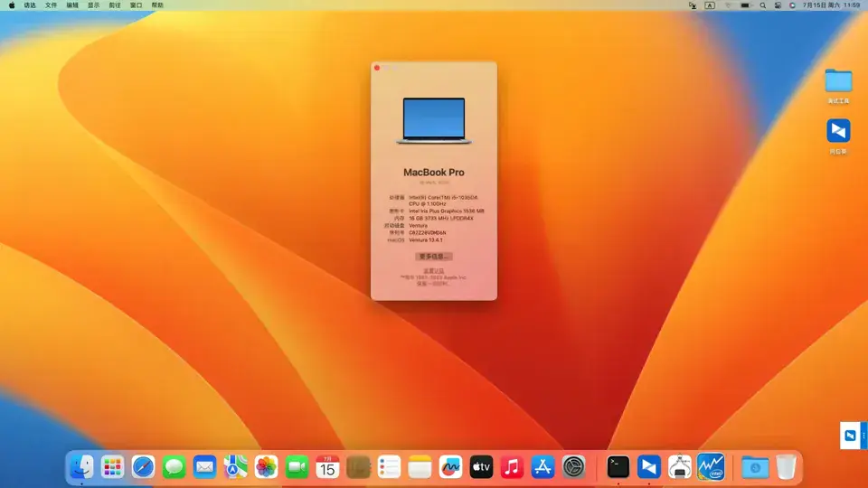Open the 文件 menu in menu bar

tap(51, 5)
